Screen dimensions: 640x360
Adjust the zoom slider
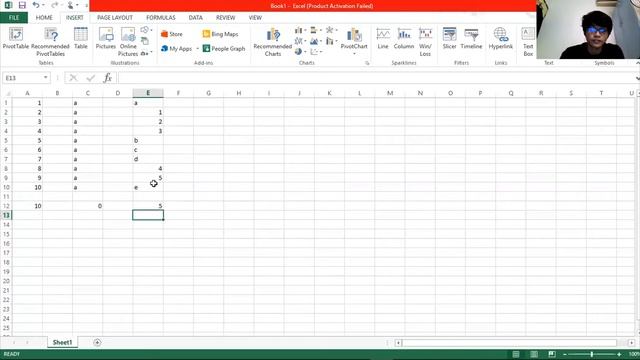[592, 354]
